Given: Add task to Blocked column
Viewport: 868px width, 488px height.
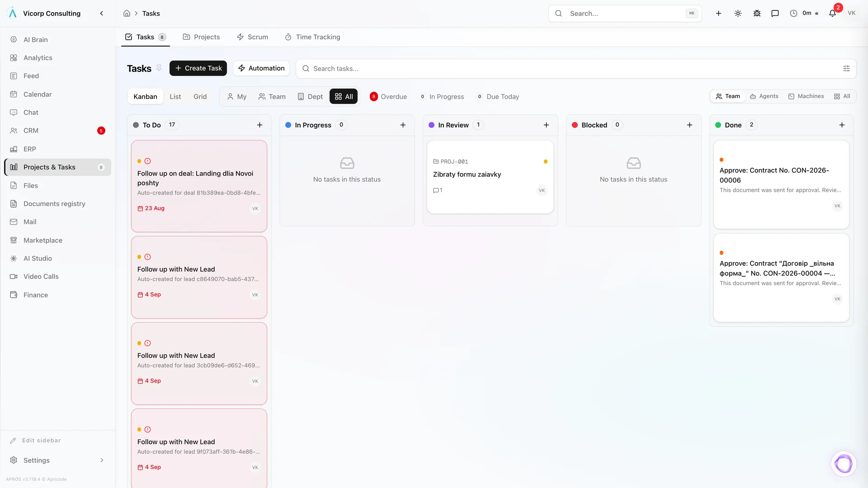Looking at the screenshot, I should (x=689, y=125).
